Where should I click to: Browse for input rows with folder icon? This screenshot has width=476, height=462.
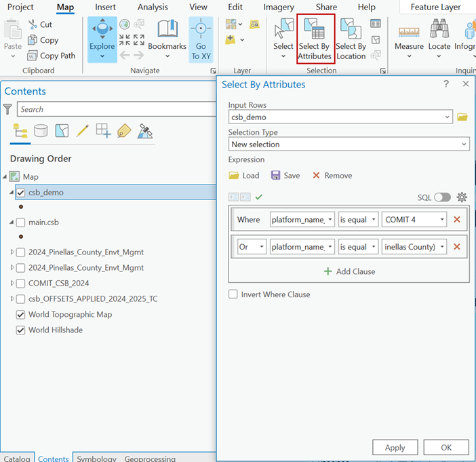point(462,117)
